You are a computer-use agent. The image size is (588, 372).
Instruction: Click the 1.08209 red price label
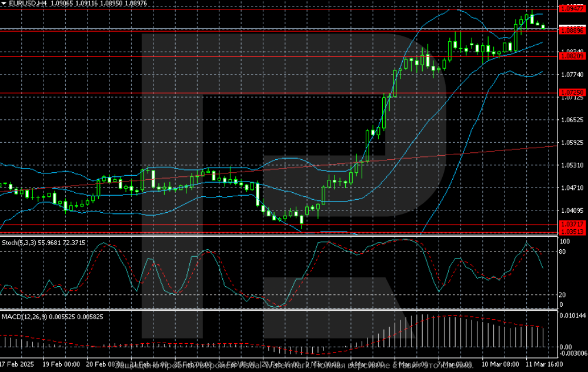(x=572, y=56)
